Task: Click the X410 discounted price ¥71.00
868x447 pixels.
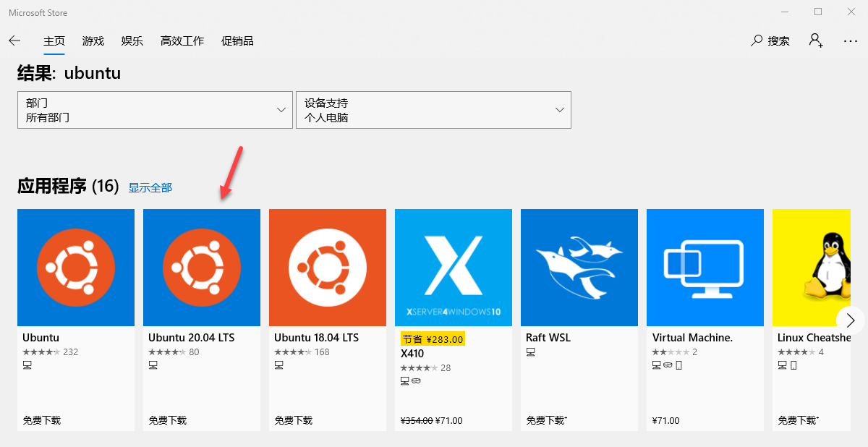Action: coord(449,420)
